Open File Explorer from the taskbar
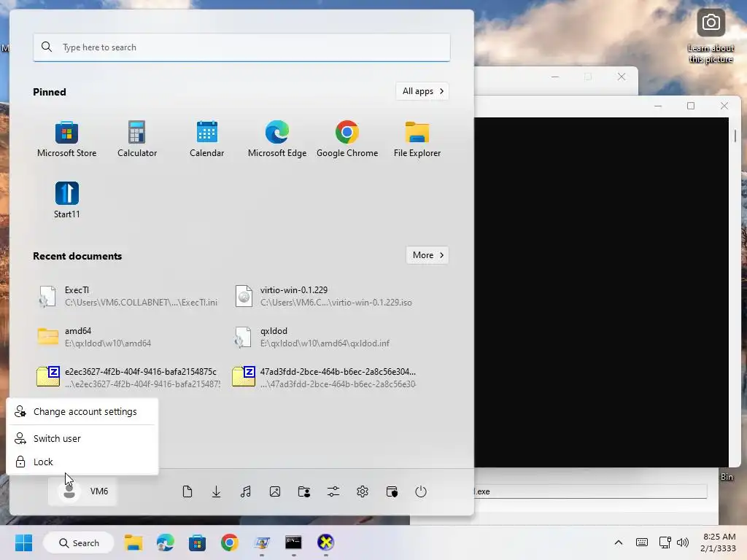This screenshot has height=560, width=747. coord(133,542)
